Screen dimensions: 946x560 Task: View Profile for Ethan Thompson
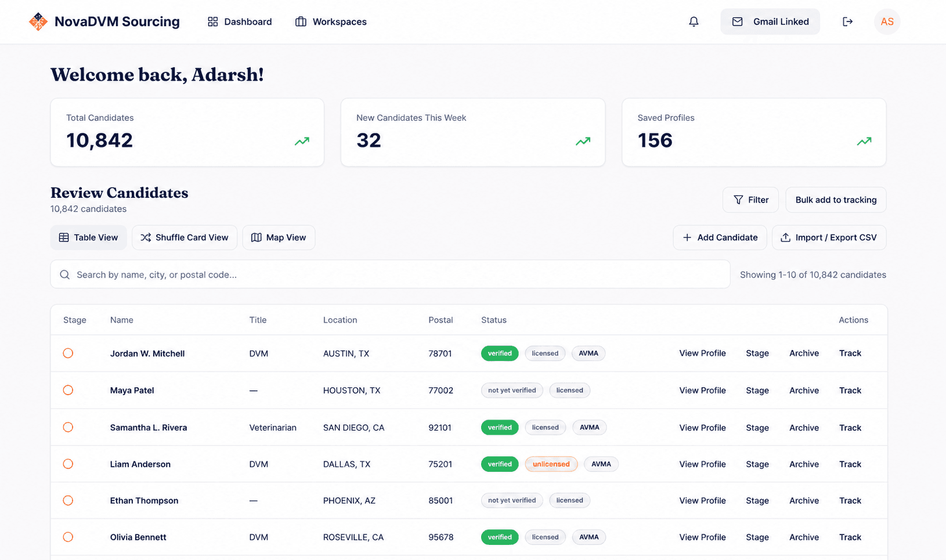pos(702,500)
